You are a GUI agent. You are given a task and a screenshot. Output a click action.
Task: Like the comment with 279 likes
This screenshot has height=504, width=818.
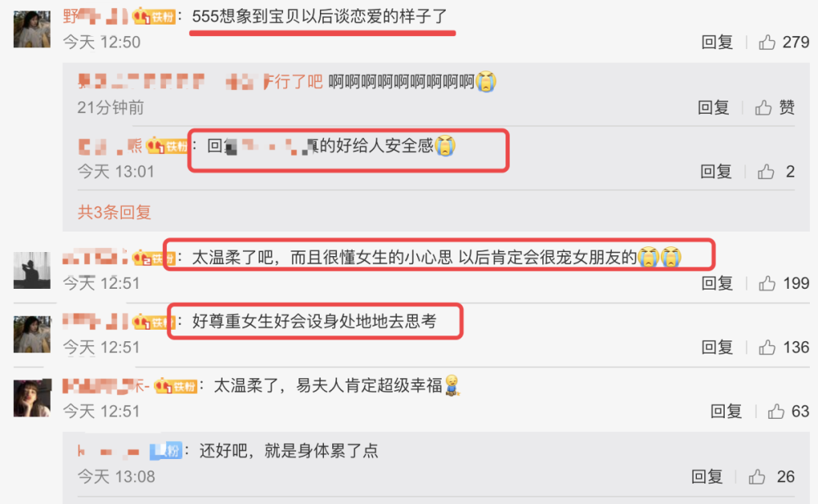[x=767, y=42]
